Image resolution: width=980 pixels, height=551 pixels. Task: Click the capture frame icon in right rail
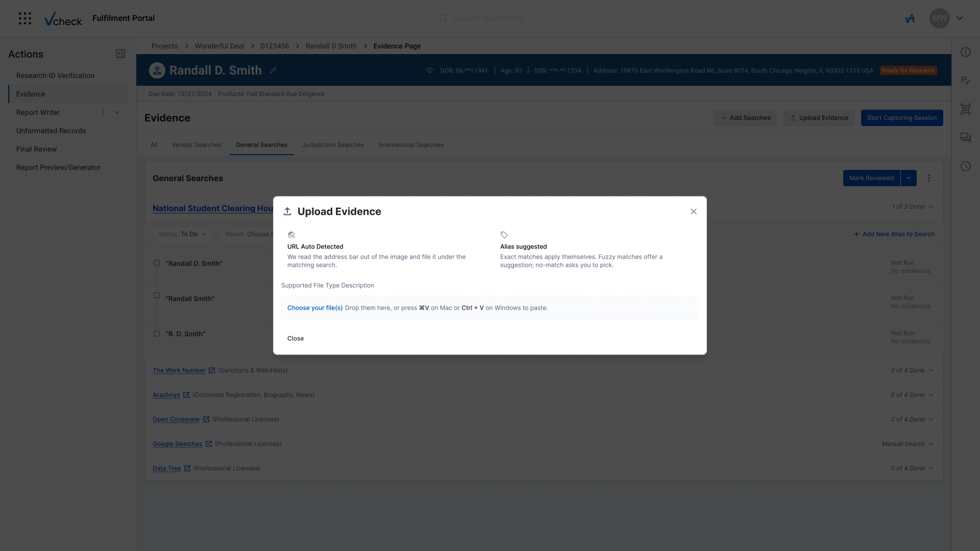point(966,109)
